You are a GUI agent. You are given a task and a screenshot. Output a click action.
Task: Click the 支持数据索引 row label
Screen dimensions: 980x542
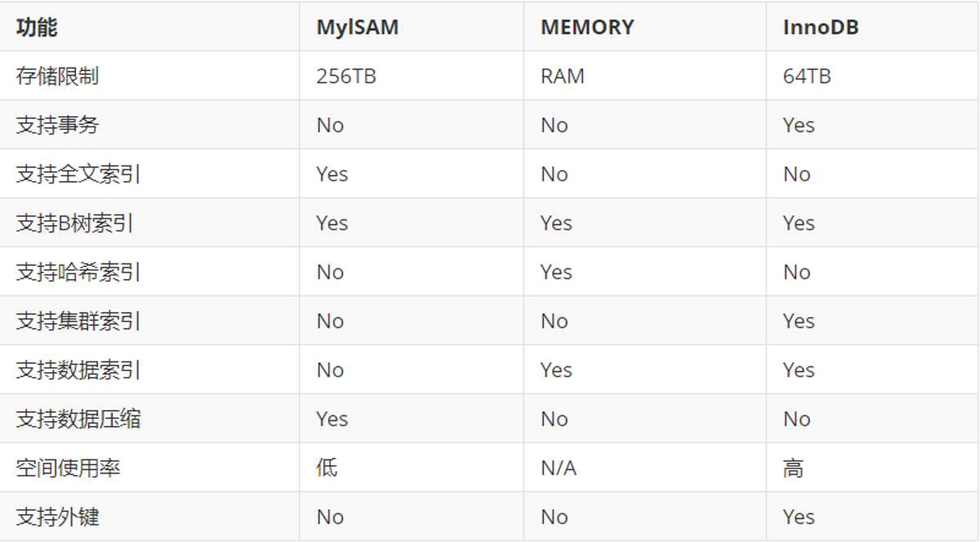coord(78,370)
